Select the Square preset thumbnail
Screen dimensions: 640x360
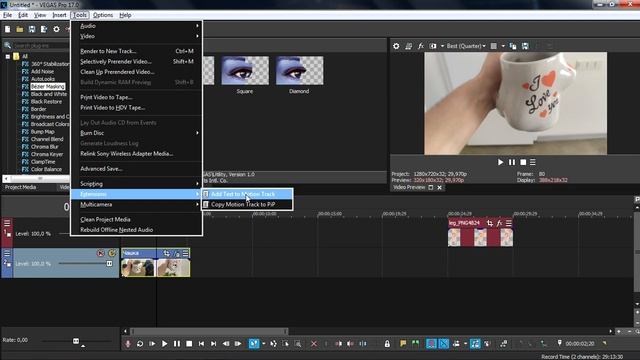click(245, 70)
